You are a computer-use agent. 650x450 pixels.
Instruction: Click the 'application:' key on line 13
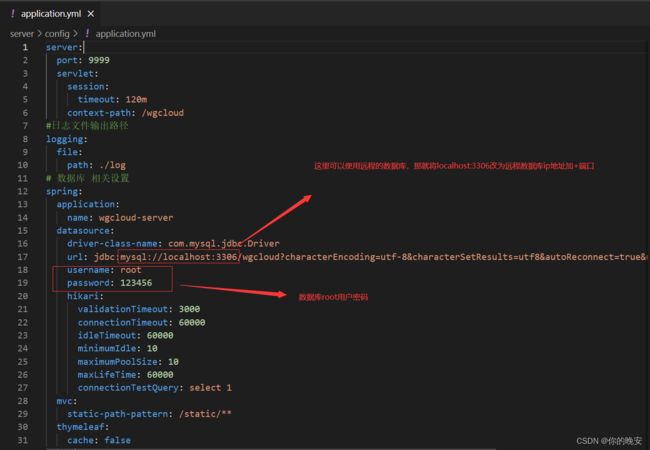[88, 204]
